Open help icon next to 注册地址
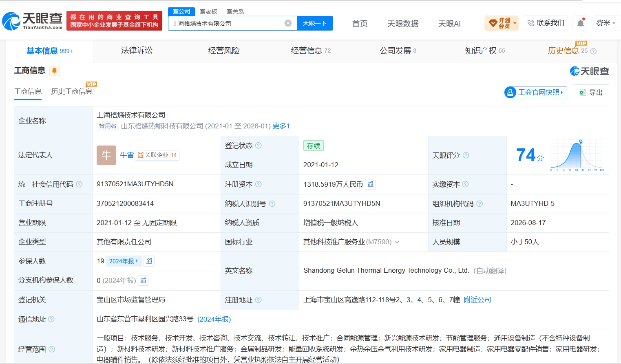The image size is (621, 364). [x=259, y=300]
